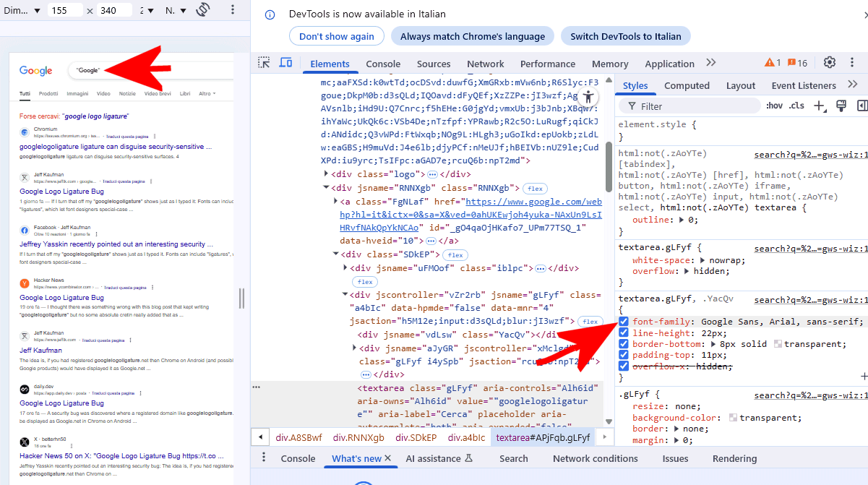Open the Dimensions device dropdown

click(x=22, y=10)
